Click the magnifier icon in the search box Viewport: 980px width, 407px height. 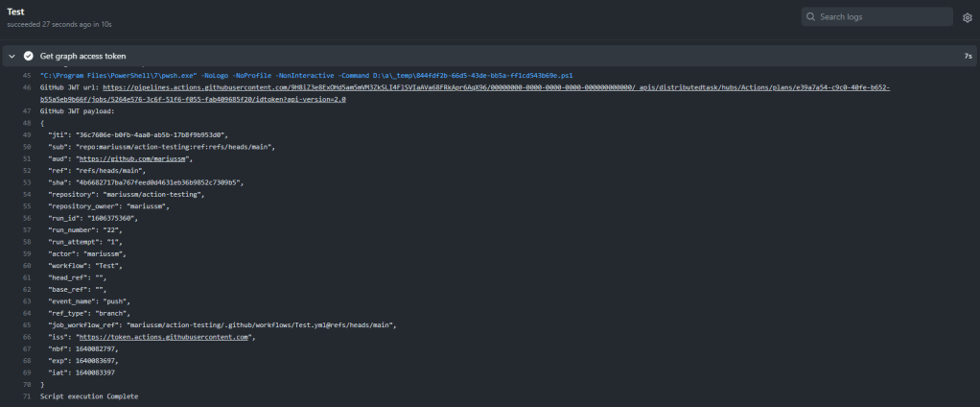tap(811, 17)
